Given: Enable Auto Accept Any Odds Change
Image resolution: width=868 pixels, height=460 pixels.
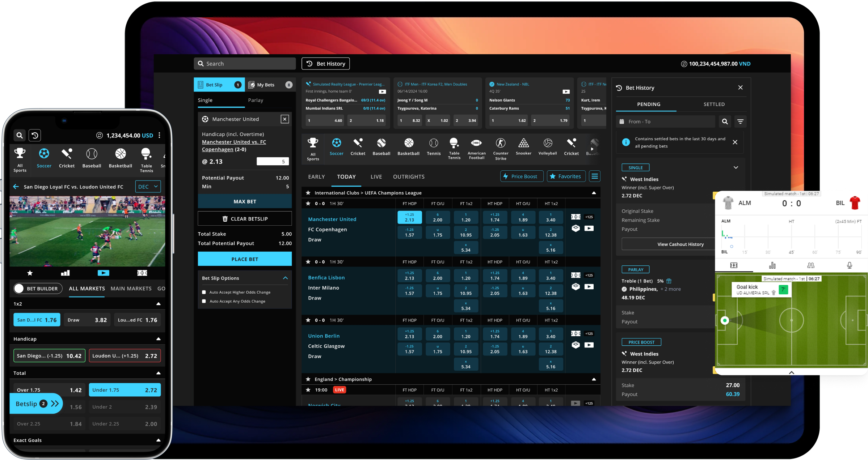Looking at the screenshot, I should 204,301.
